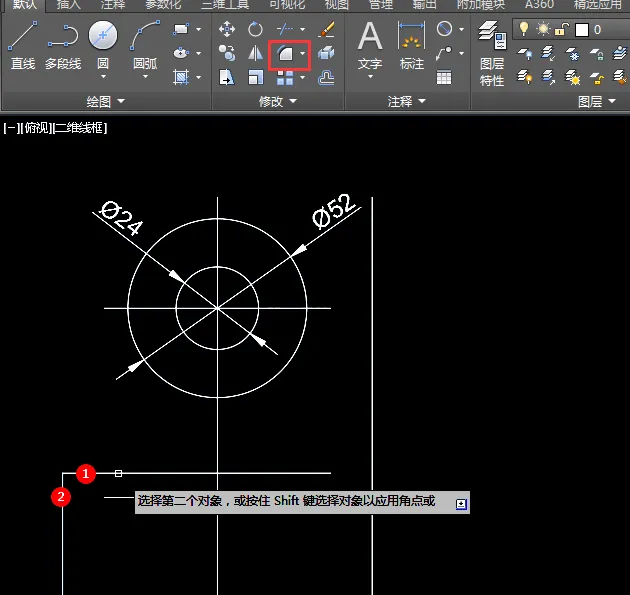Viewport: 630px width, 595px height.
Task: Open the layer 0 dropdown list
Action: point(571,29)
